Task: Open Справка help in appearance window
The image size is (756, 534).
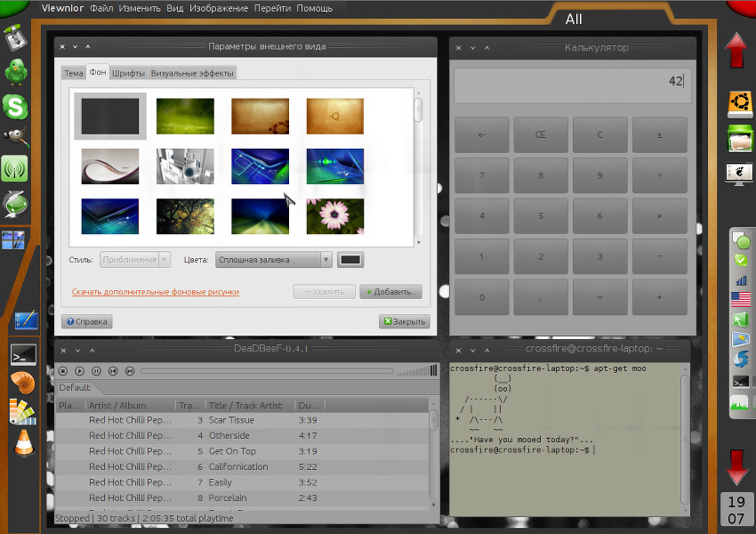Action: (x=87, y=322)
